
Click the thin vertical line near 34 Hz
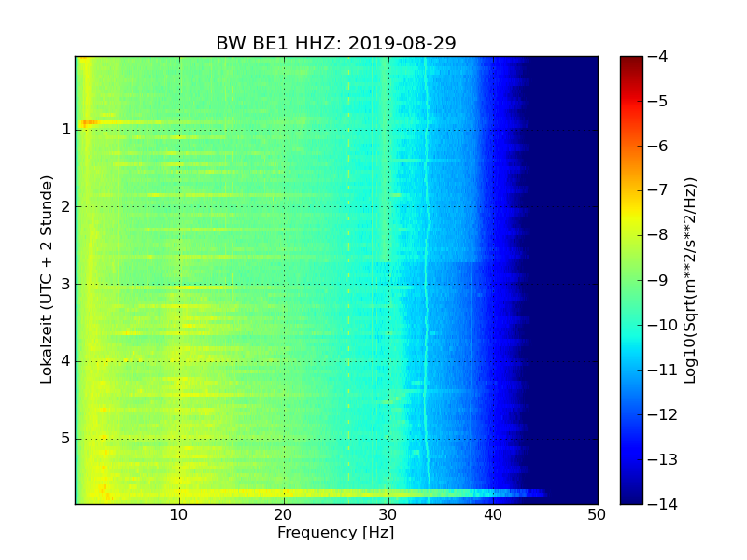pos(427,280)
